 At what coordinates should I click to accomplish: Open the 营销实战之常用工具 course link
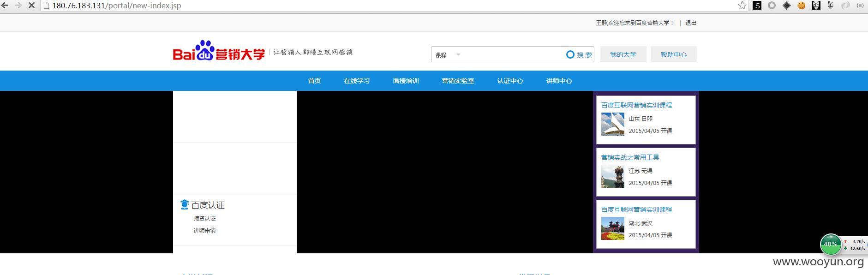coord(630,157)
